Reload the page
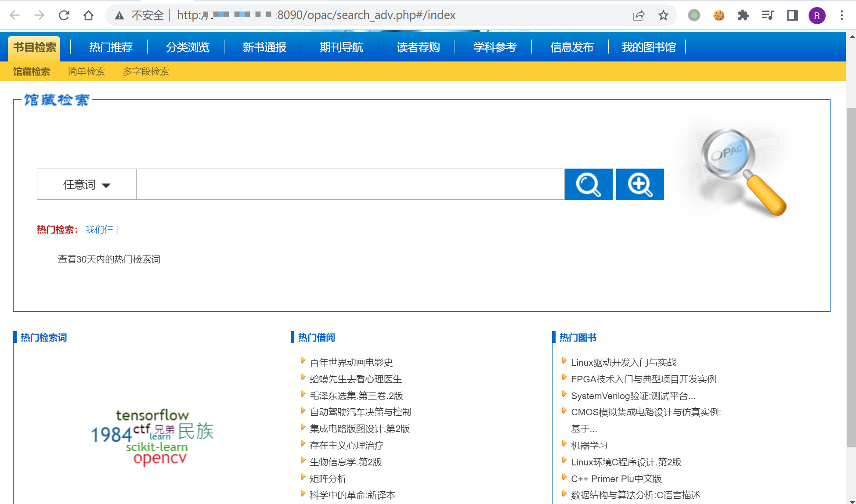 click(64, 15)
